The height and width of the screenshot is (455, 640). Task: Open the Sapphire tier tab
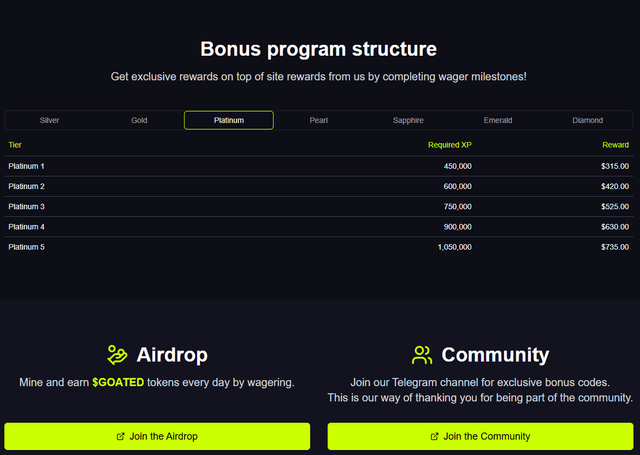tap(408, 120)
